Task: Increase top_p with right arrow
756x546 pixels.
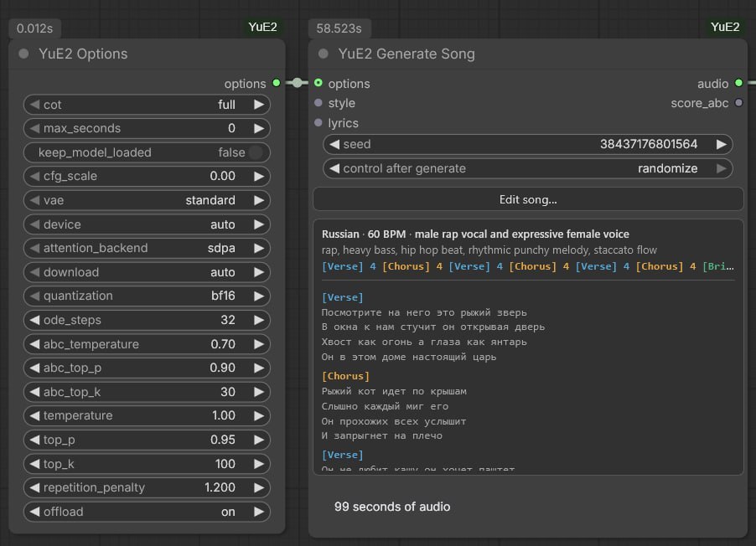Action: point(259,440)
